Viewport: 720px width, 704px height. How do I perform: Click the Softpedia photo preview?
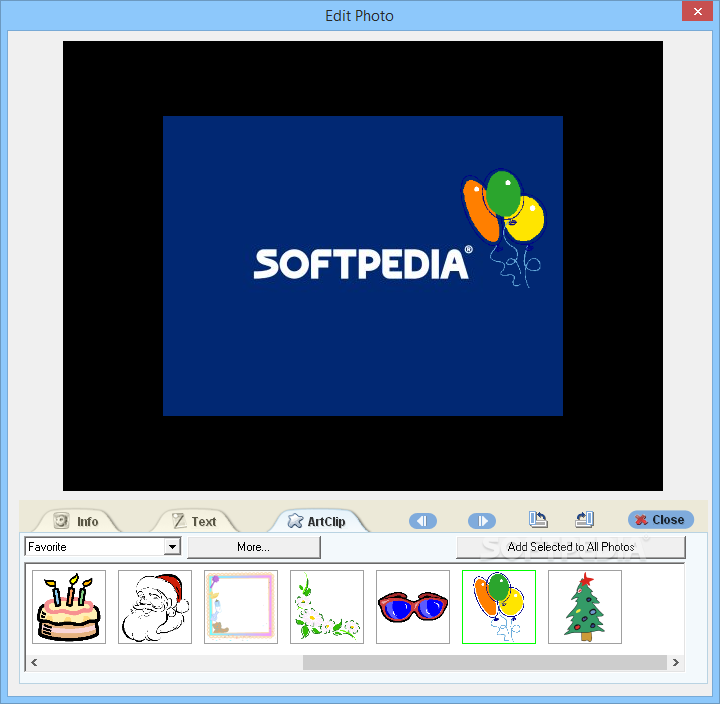pyautogui.click(x=363, y=266)
